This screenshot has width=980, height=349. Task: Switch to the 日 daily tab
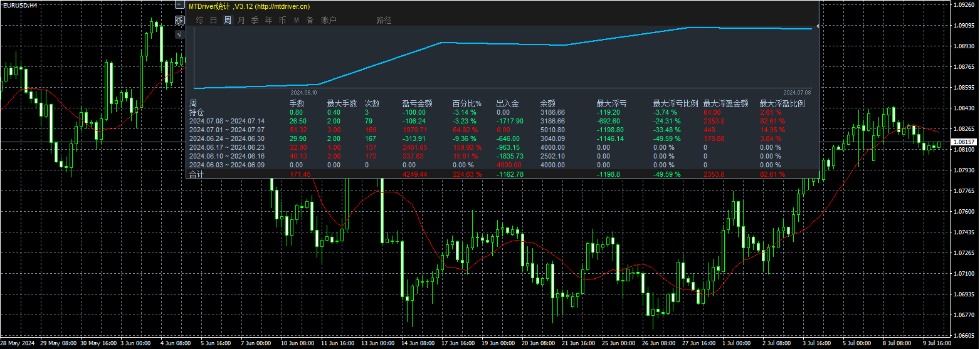(214, 20)
